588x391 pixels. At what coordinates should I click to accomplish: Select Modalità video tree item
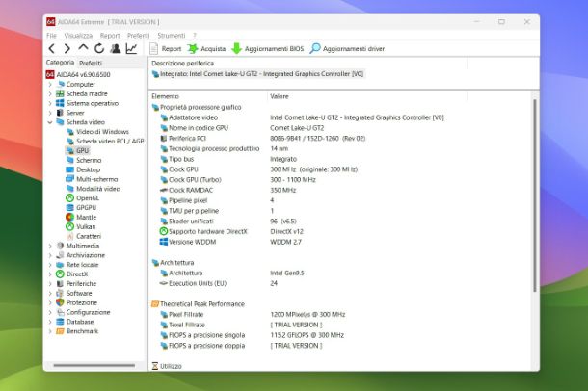(x=94, y=189)
